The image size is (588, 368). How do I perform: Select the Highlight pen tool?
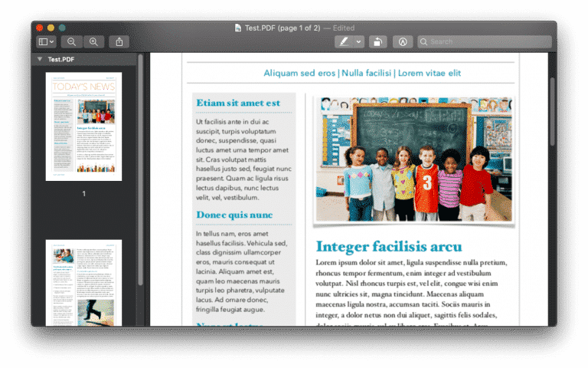point(344,41)
